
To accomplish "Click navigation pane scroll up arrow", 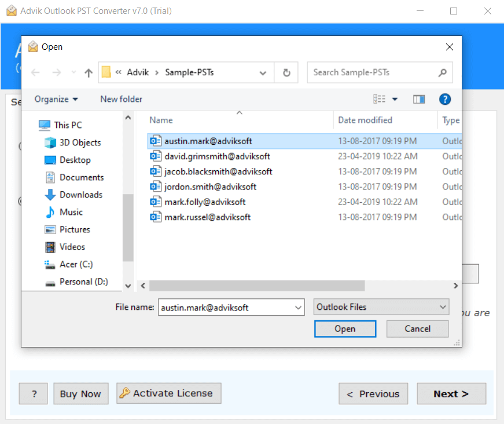I will [128, 118].
